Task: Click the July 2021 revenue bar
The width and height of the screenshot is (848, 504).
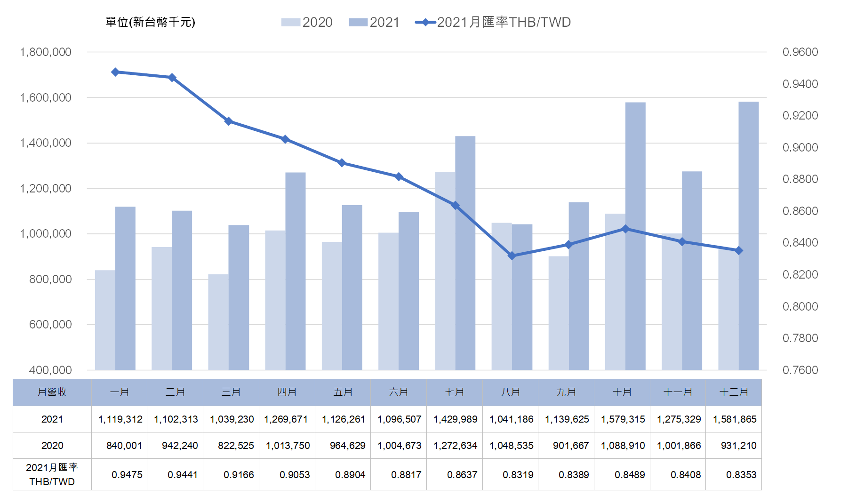Action: click(x=465, y=253)
